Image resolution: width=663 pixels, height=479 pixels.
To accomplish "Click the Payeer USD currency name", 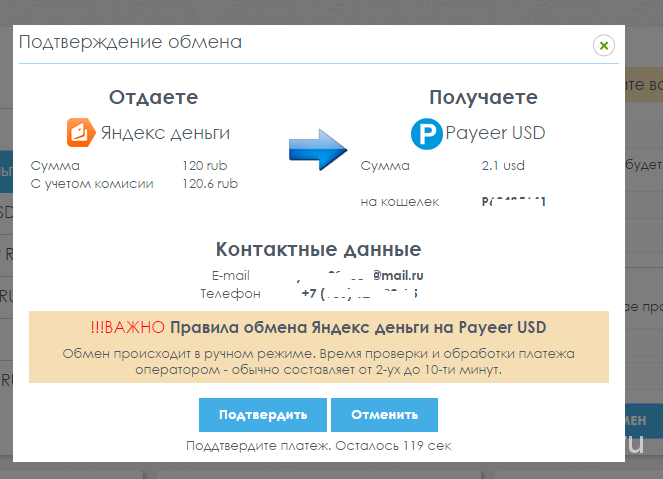I will point(495,133).
